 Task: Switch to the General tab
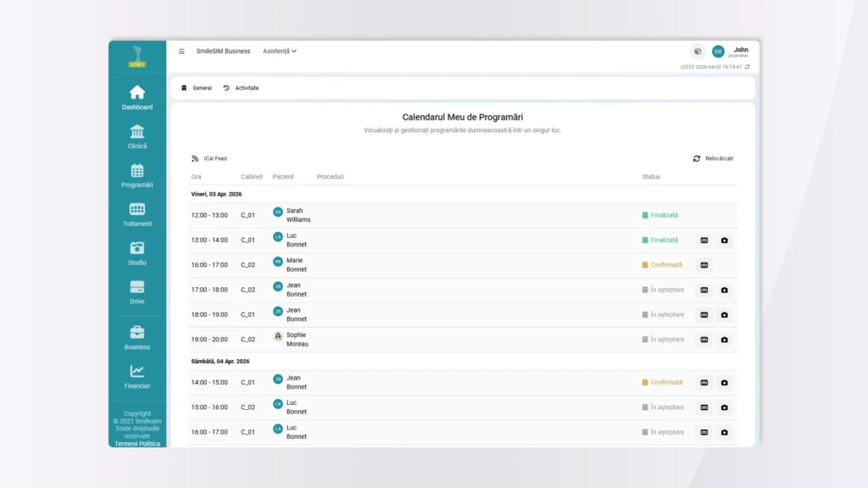[x=197, y=88]
